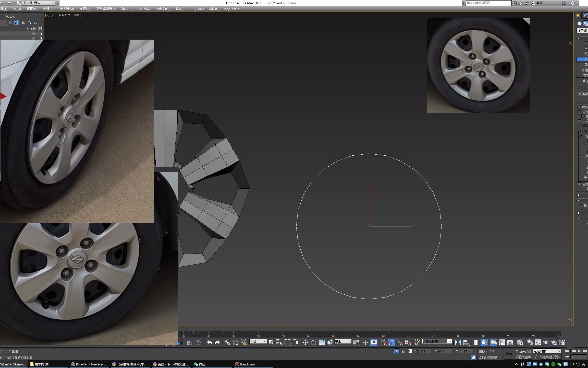Open Render Setup teapot icon
This screenshot has height=368, width=588.
coord(530,342)
